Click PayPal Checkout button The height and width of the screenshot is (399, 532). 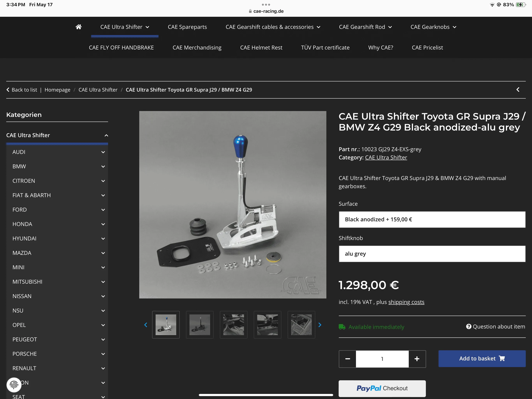pos(382,388)
